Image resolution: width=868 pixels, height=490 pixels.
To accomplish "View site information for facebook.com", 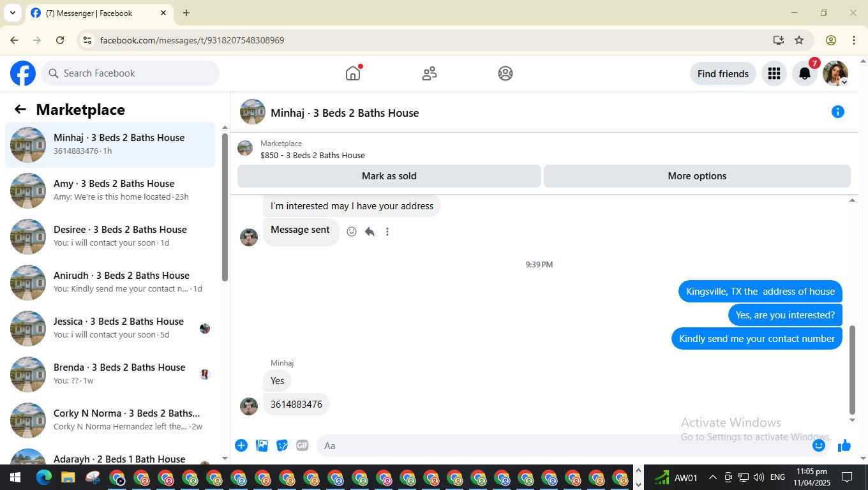I will [x=87, y=40].
